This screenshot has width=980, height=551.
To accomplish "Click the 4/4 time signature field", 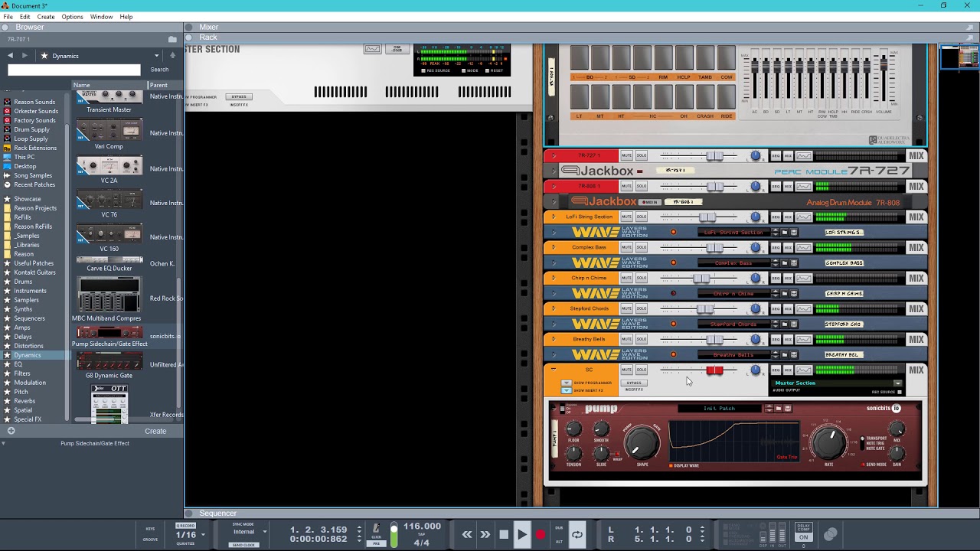I will coord(422,543).
